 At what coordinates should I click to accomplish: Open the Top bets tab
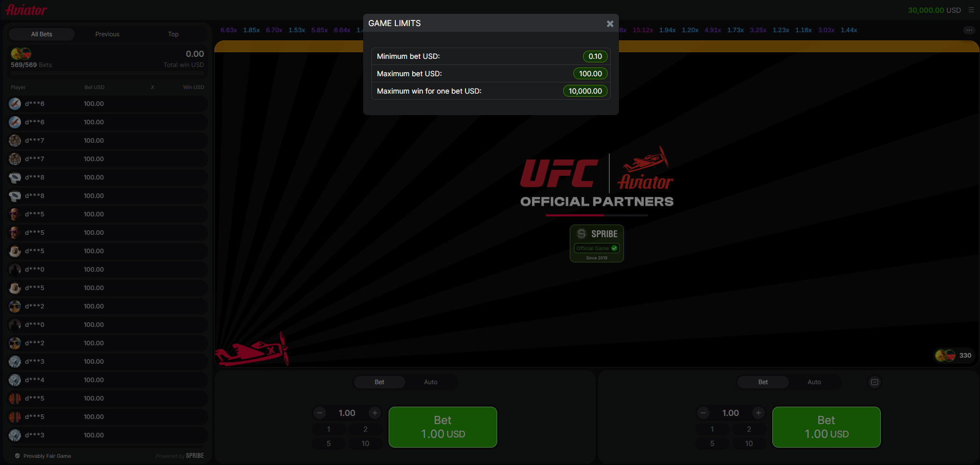(x=173, y=34)
